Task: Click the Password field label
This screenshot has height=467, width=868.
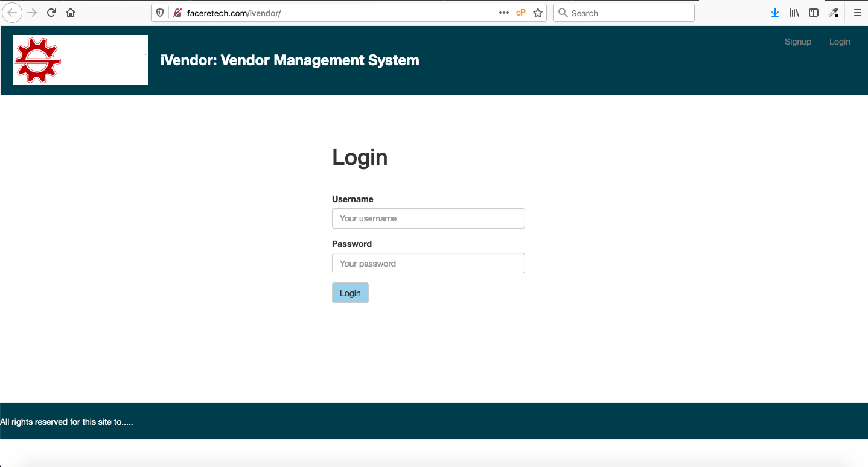Action: (x=352, y=244)
